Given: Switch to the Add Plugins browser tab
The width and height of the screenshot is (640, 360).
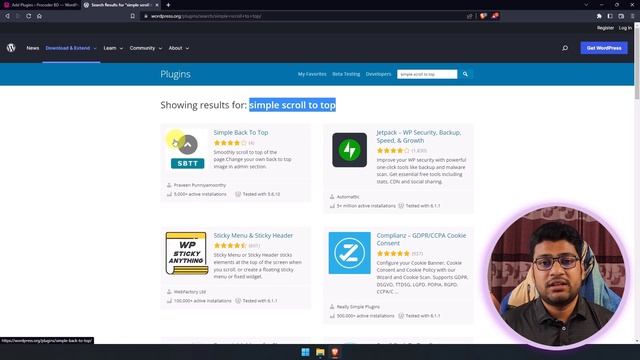Looking at the screenshot, I should coord(41,5).
